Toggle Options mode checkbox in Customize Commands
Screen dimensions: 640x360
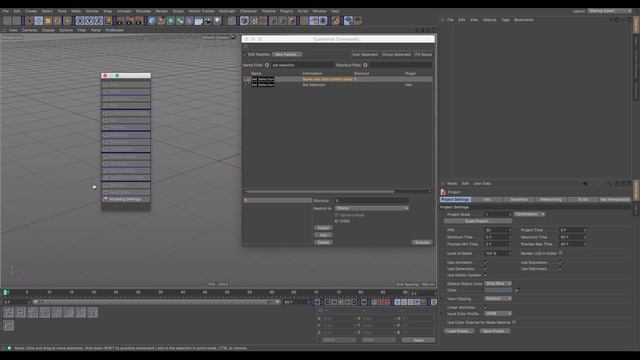[337, 215]
